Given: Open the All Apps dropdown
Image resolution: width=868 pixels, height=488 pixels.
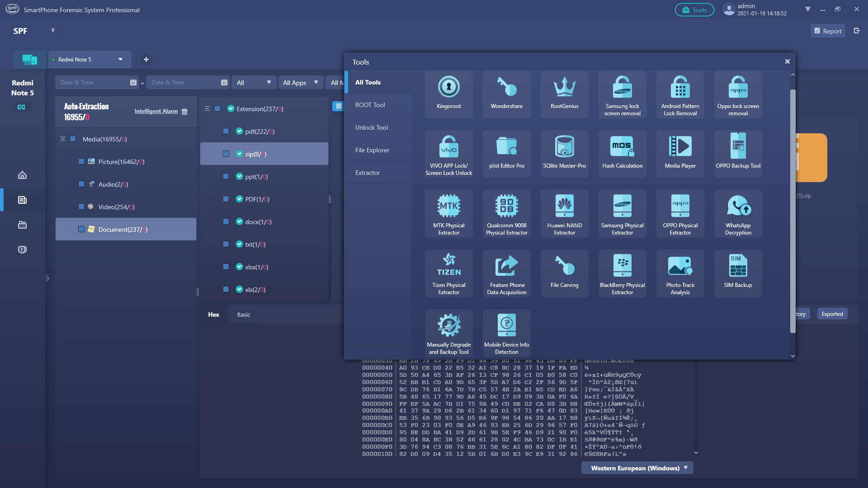Looking at the screenshot, I should [301, 82].
